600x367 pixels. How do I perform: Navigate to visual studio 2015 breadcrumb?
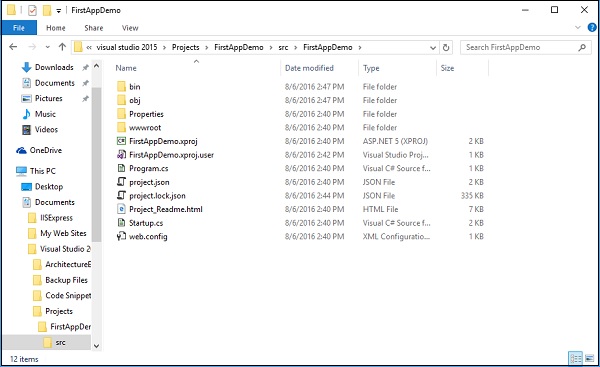click(127, 47)
